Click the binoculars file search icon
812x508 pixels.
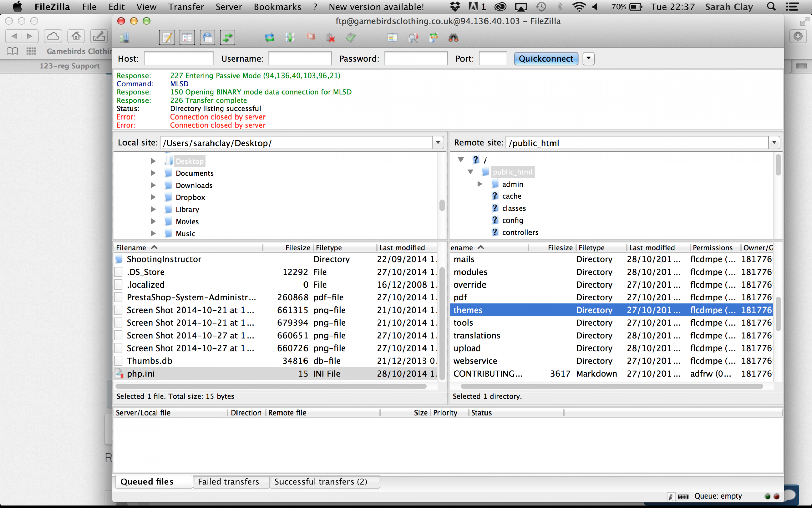click(x=453, y=38)
